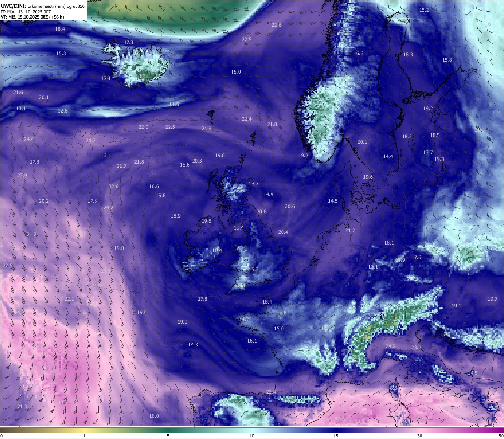Image resolution: width=504 pixels, height=439 pixels.
Task: Click the value 22.4 north of Scotland
Action: coord(246,119)
